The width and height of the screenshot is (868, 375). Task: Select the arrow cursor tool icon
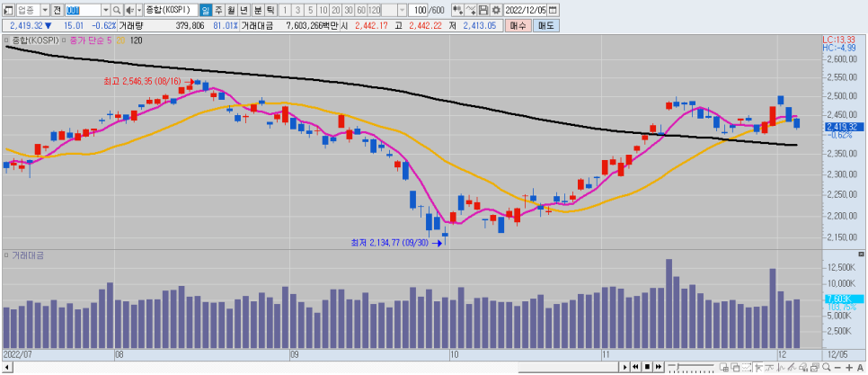point(758,367)
